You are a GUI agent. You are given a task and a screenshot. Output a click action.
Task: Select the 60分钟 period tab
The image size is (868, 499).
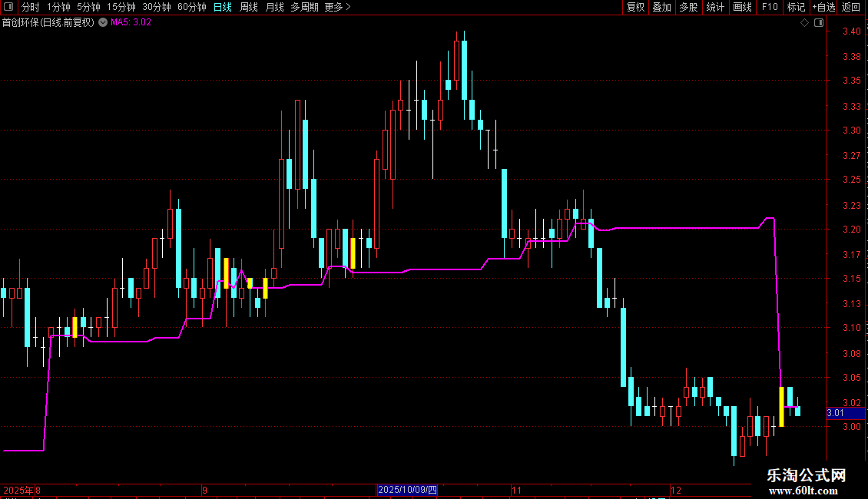[x=191, y=7]
